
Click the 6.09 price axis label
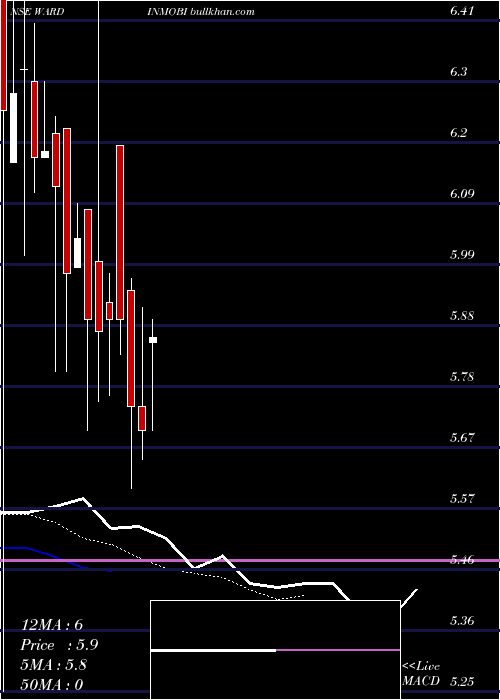pos(462,193)
